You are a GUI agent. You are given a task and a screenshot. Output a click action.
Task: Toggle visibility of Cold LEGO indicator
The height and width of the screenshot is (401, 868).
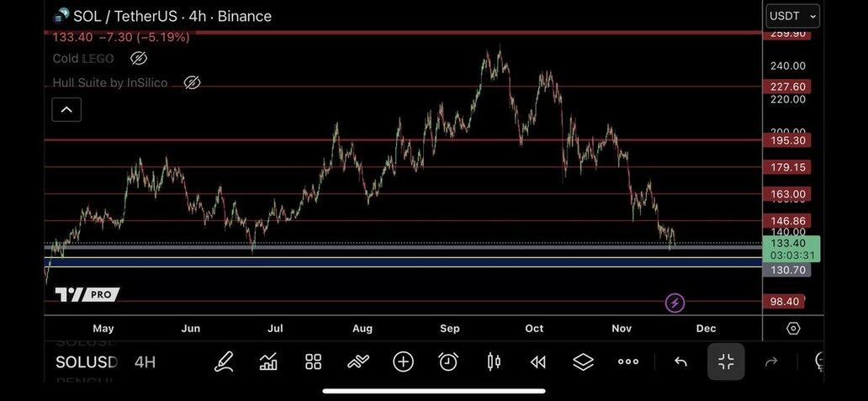(x=139, y=58)
